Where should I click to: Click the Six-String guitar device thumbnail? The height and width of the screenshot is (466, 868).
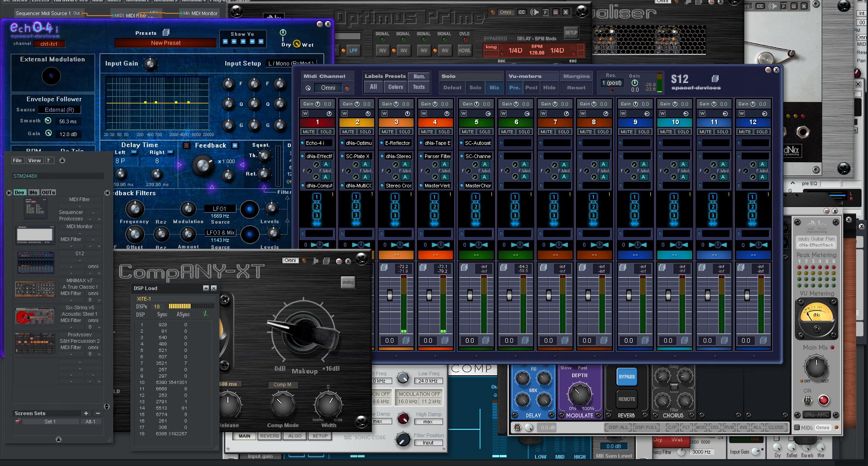pyautogui.click(x=35, y=316)
